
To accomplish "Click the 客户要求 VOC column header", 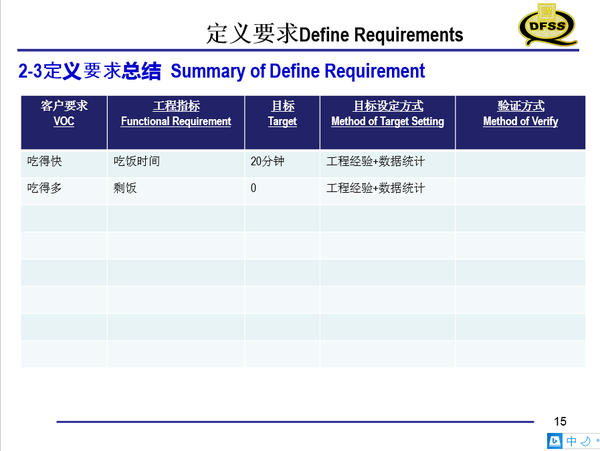I will 64,122.
